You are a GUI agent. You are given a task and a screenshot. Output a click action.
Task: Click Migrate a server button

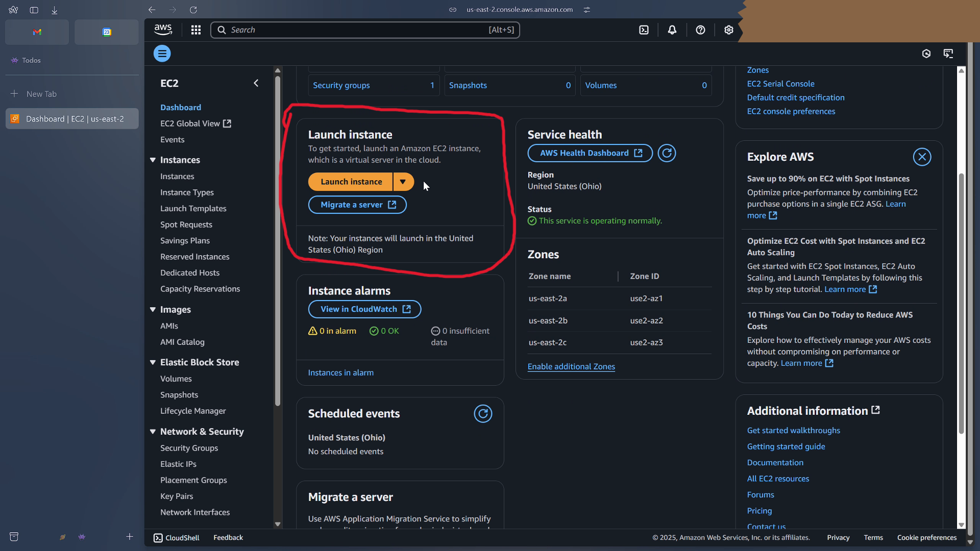tap(357, 205)
